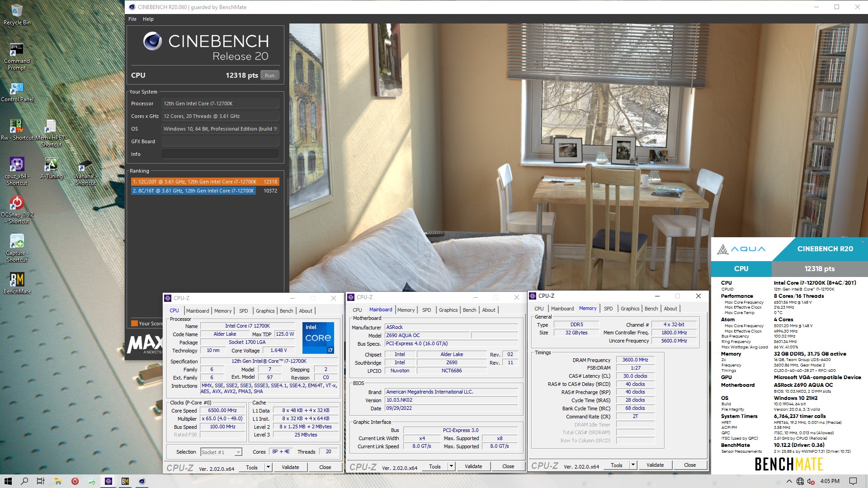This screenshot has height=488, width=868.
Task: Switch to Bench tab in left CPU-Z window
Action: (287, 311)
